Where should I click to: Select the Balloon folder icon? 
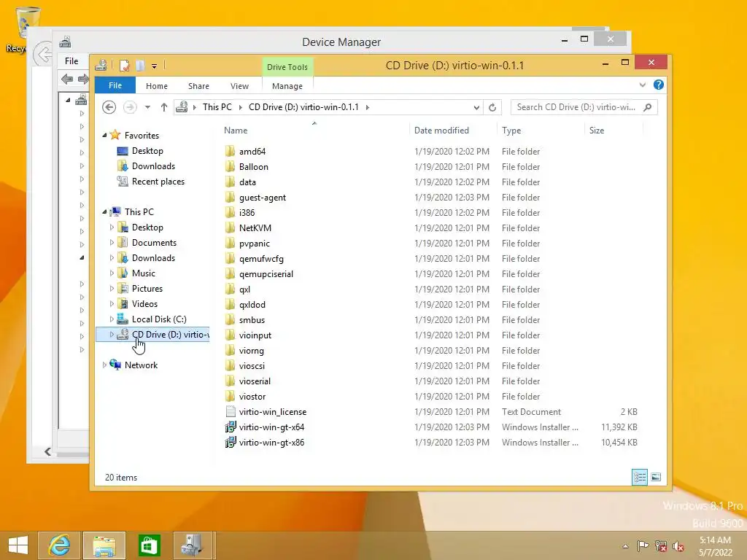(x=230, y=167)
